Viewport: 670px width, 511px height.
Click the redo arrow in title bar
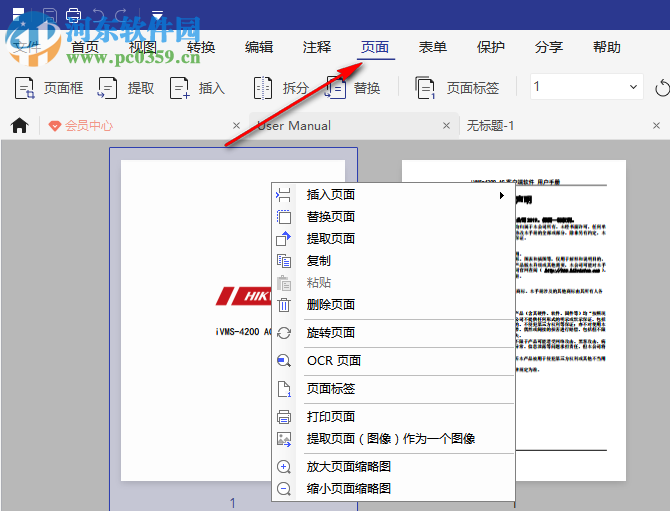point(121,15)
